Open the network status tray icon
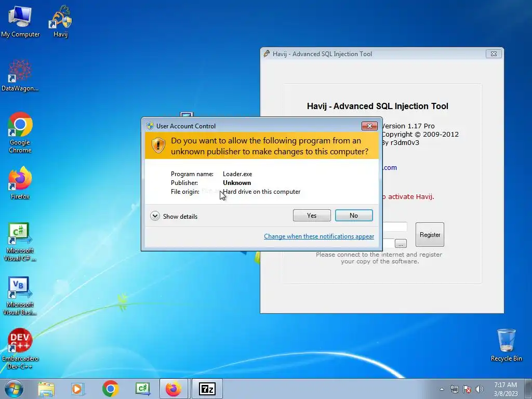 pyautogui.click(x=454, y=389)
